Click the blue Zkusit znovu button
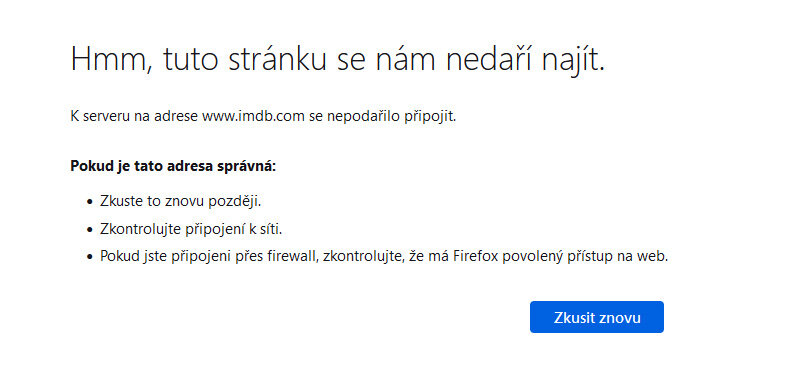 [x=597, y=317]
